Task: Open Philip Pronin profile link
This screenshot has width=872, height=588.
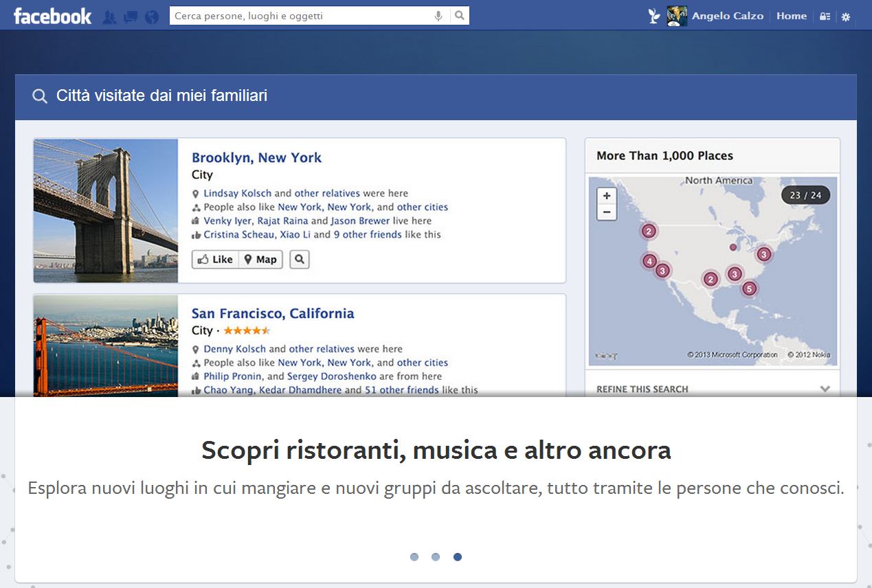Action: point(233,376)
